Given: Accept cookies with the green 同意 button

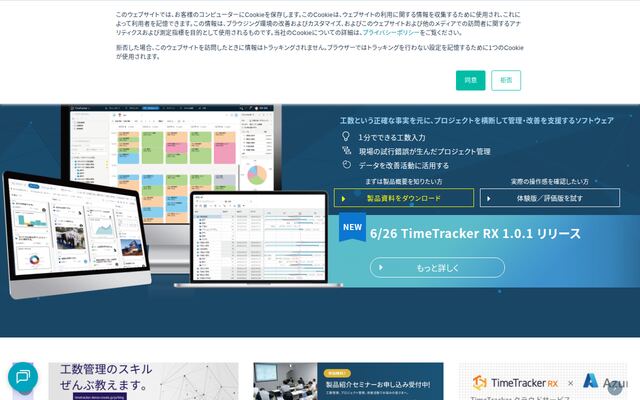Looking at the screenshot, I should [x=471, y=80].
